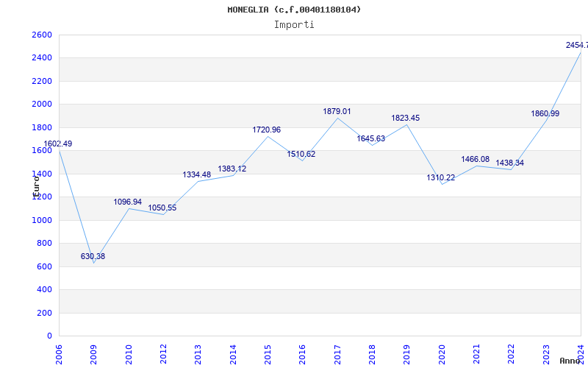Image resolution: width=588 pixels, height=368 pixels.
Task: Click the x-axis year 2013
Action: 198,354
